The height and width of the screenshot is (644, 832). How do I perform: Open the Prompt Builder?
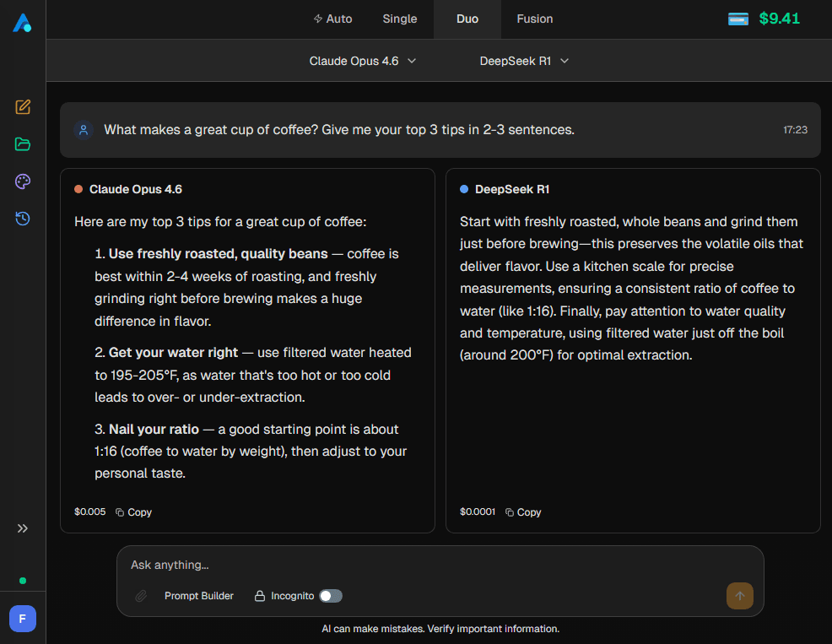(x=199, y=596)
